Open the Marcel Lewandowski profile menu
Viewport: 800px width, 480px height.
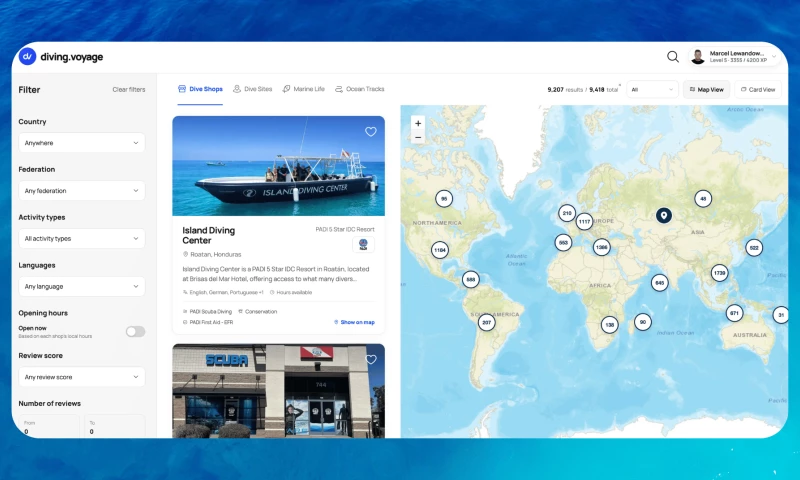[x=734, y=57]
